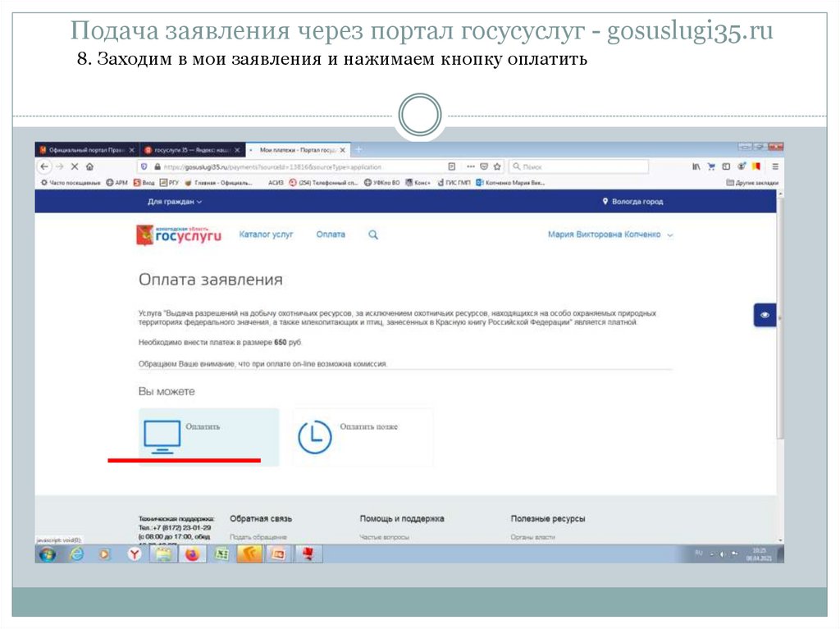This screenshot has height=629, width=840.
Task: Switch to the Официальный портал tab
Action: point(85,150)
